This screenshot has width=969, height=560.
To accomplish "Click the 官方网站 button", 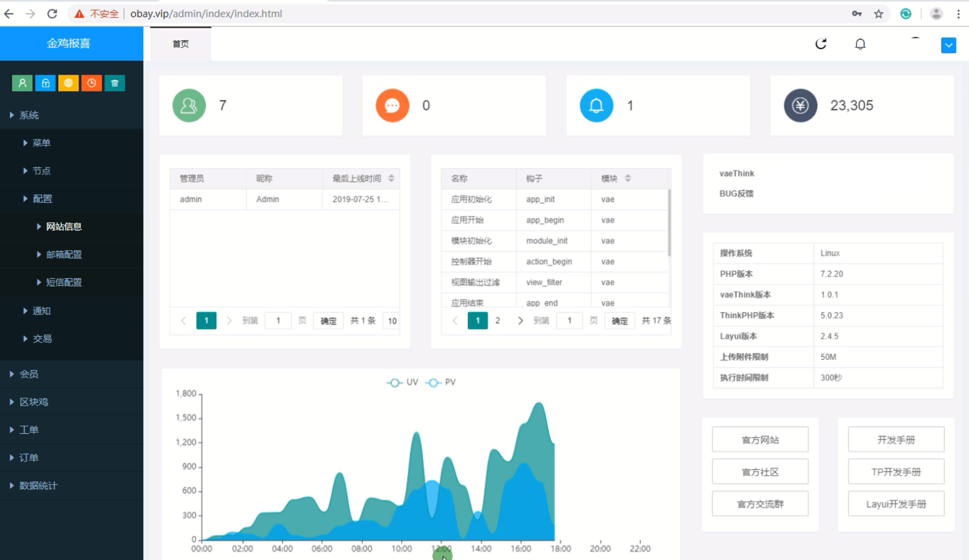I will (760, 440).
